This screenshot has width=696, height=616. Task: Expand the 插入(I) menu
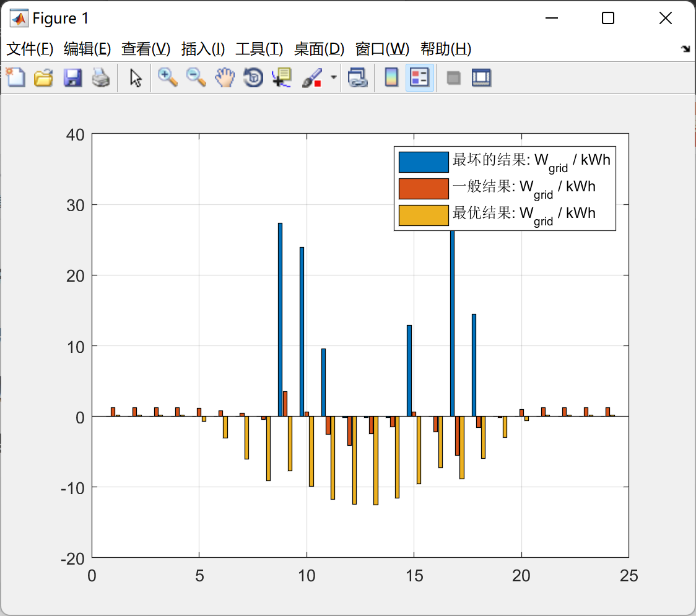tap(202, 49)
